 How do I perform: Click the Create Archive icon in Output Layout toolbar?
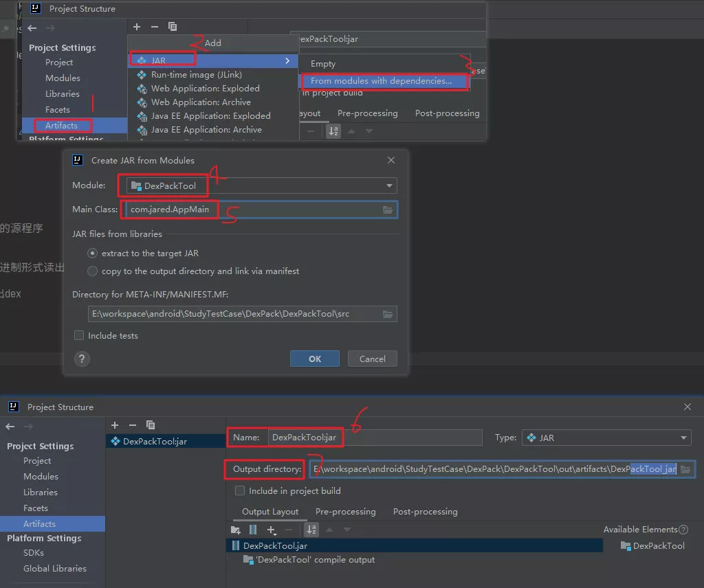click(253, 530)
